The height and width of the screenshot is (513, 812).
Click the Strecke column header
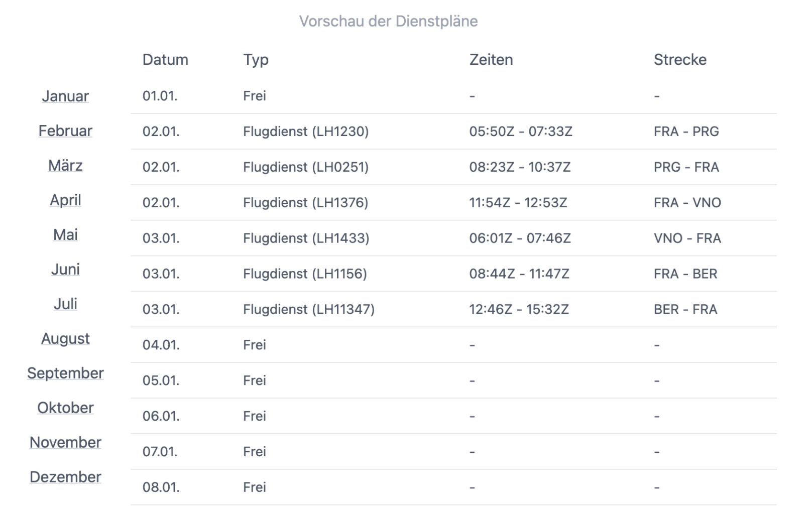(680, 60)
